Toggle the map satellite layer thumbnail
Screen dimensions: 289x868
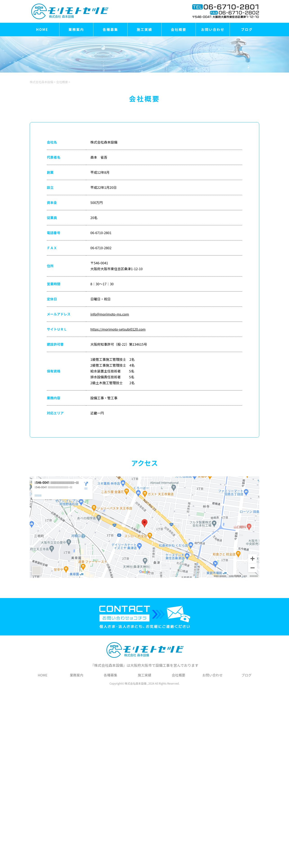tap(36, 570)
